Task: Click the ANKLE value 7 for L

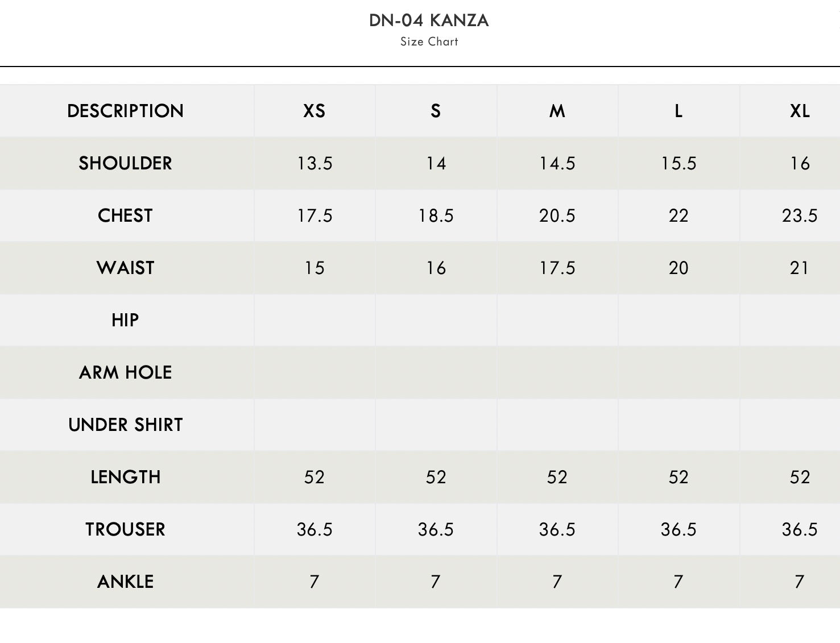Action: click(678, 582)
